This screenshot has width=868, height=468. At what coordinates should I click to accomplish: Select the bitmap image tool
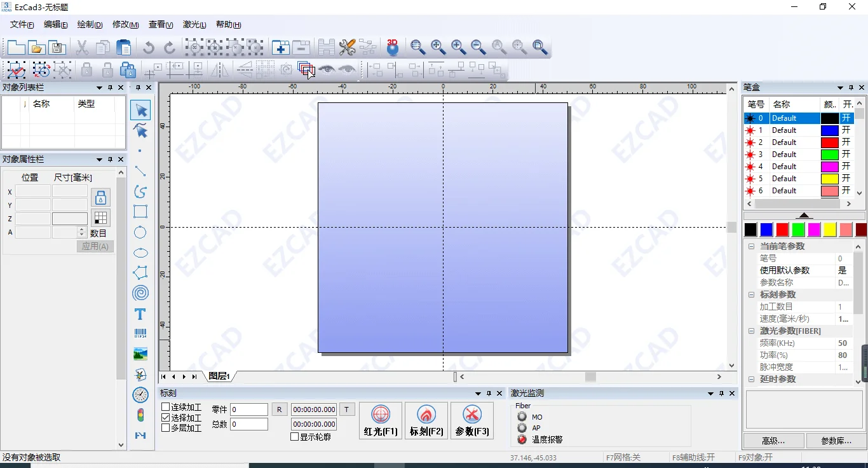point(140,354)
